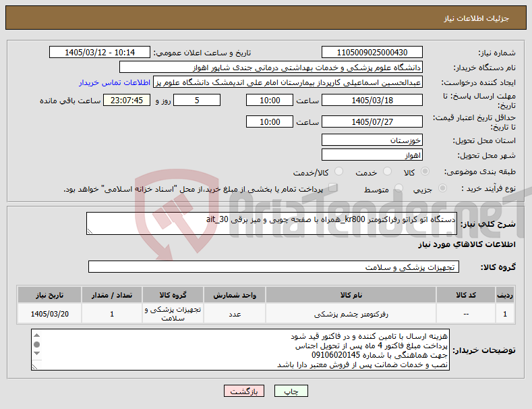The width and height of the screenshot is (532, 409).
Task: Click the unit cell عدد
Action: (x=235, y=314)
